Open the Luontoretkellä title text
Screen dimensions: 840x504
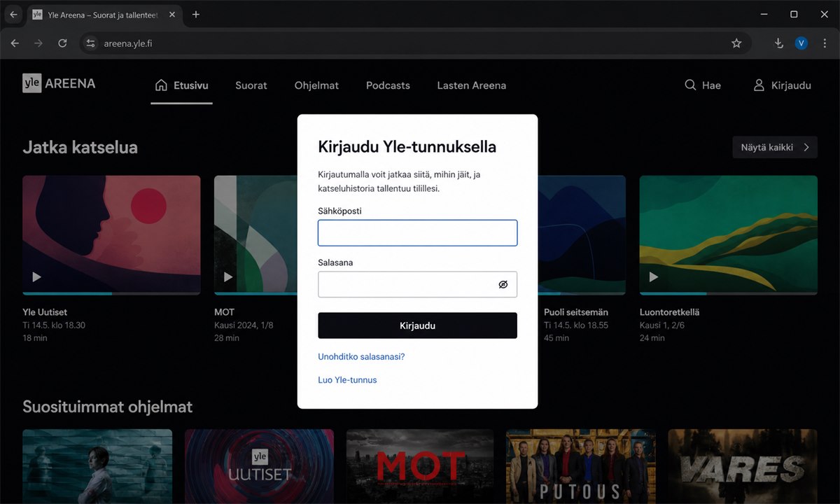pos(669,312)
